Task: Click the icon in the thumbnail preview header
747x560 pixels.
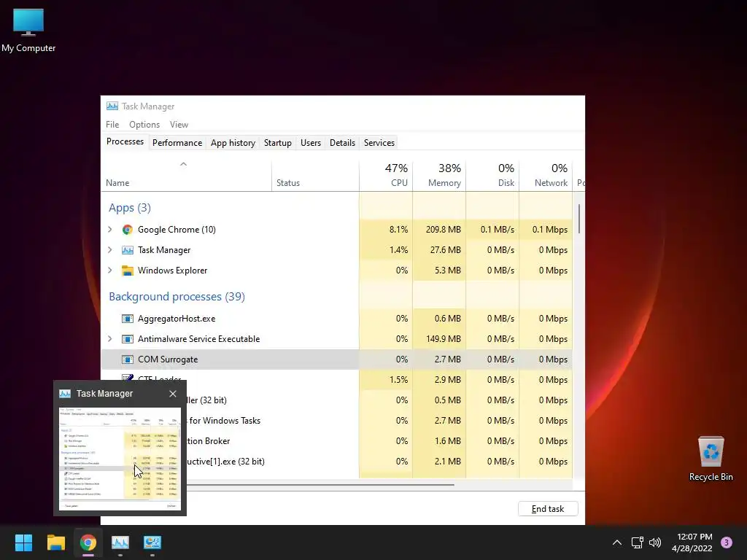Action: click(65, 393)
